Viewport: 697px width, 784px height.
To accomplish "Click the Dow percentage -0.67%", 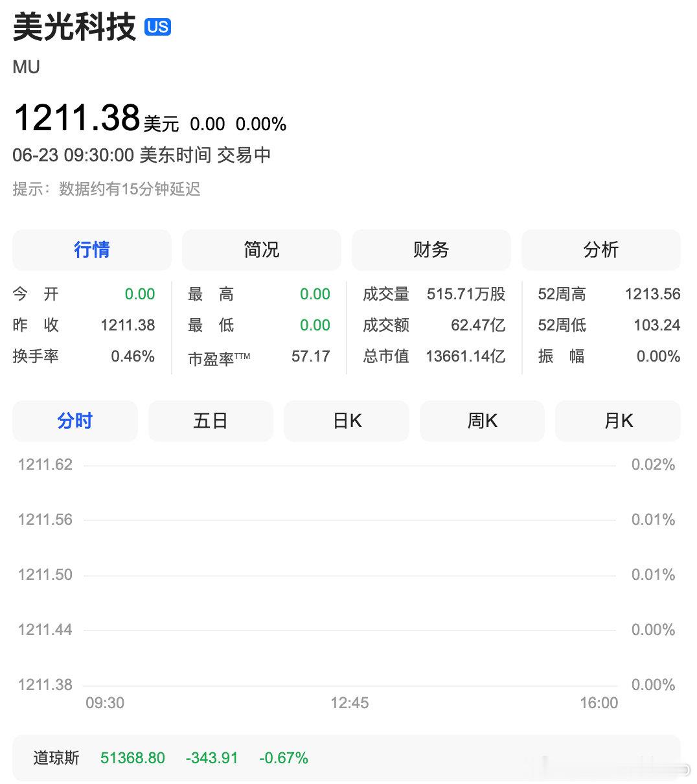I will pyautogui.click(x=284, y=758).
